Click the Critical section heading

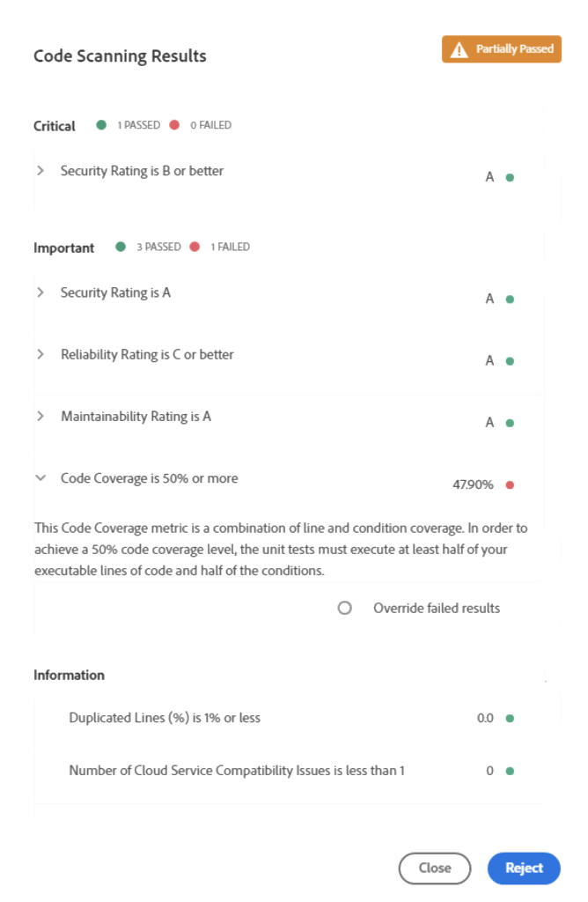point(55,126)
